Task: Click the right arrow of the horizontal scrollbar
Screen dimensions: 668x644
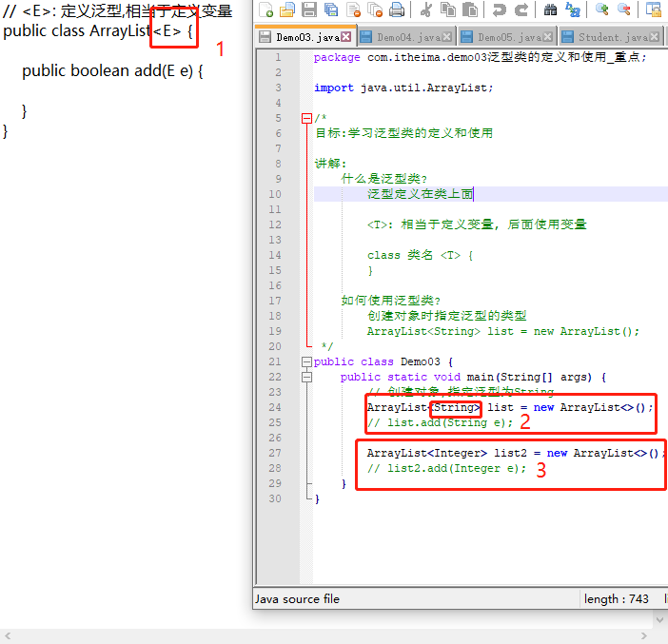Action: pyautogui.click(x=644, y=636)
